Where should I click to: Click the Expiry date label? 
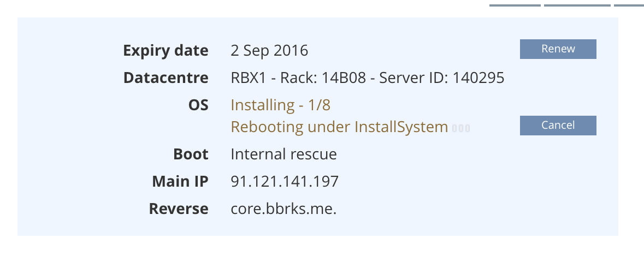[x=166, y=51]
